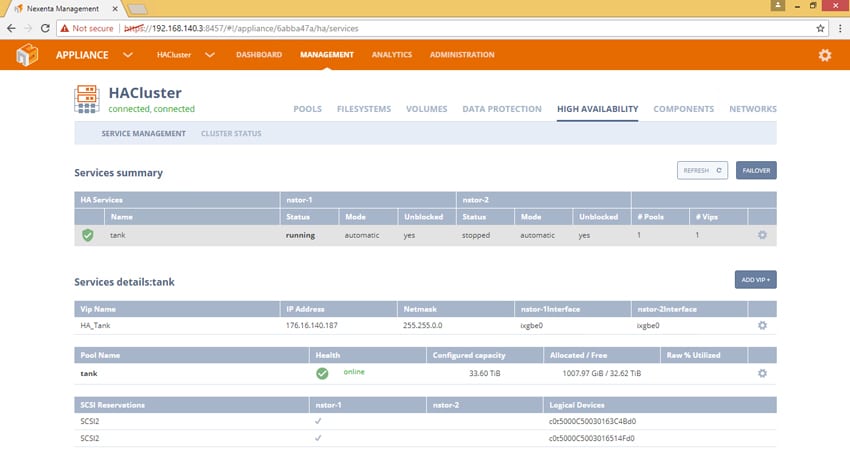
Task: Open the MANAGEMENT menu
Action: click(327, 55)
